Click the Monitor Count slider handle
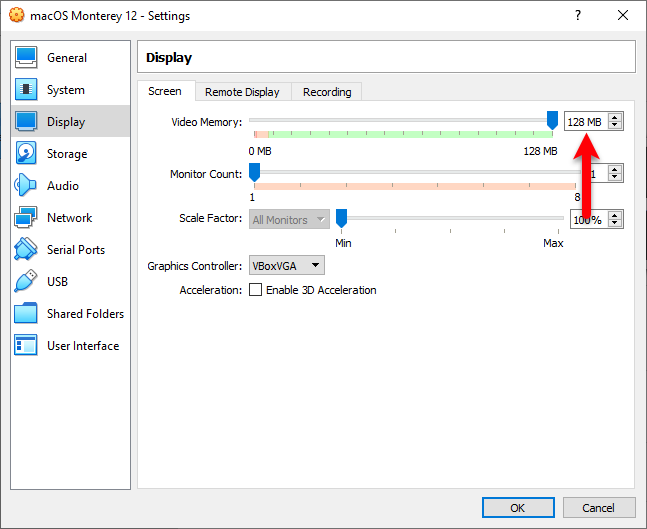647x529 pixels. (x=255, y=172)
